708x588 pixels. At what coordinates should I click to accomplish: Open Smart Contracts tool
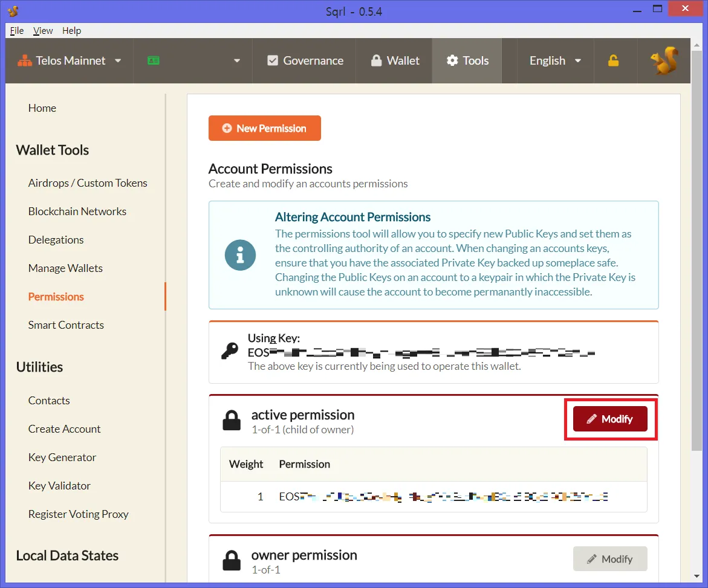(x=66, y=325)
